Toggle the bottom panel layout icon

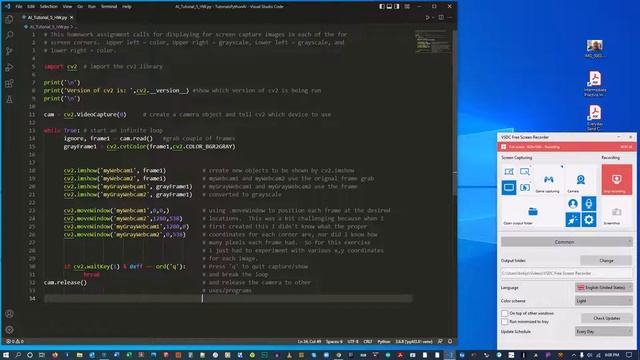tap(389, 7)
